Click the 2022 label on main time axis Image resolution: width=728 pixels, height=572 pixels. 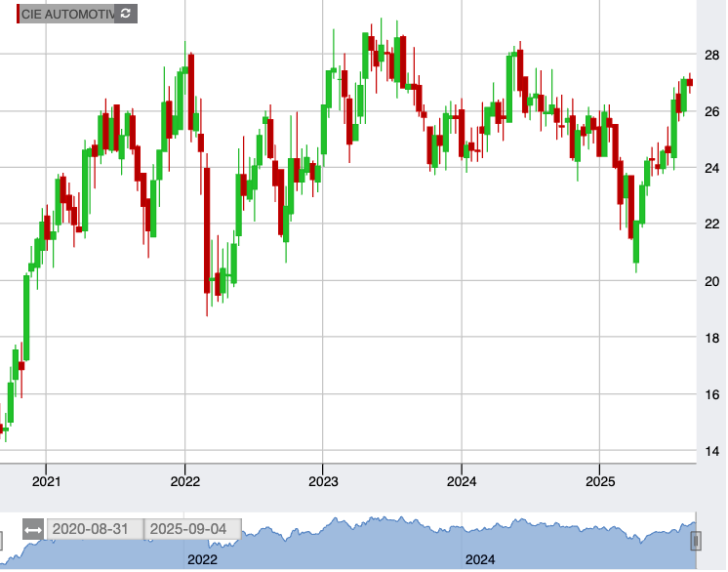pyautogui.click(x=184, y=481)
